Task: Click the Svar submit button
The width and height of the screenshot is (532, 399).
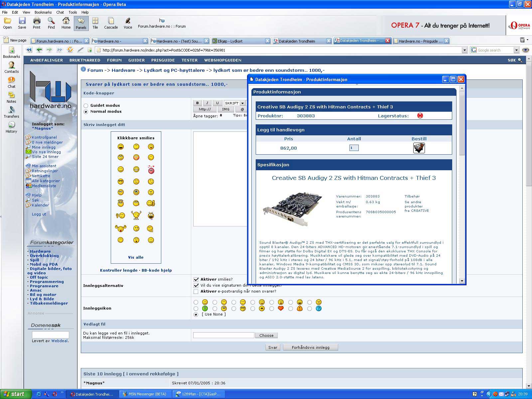Action: [x=273, y=347]
